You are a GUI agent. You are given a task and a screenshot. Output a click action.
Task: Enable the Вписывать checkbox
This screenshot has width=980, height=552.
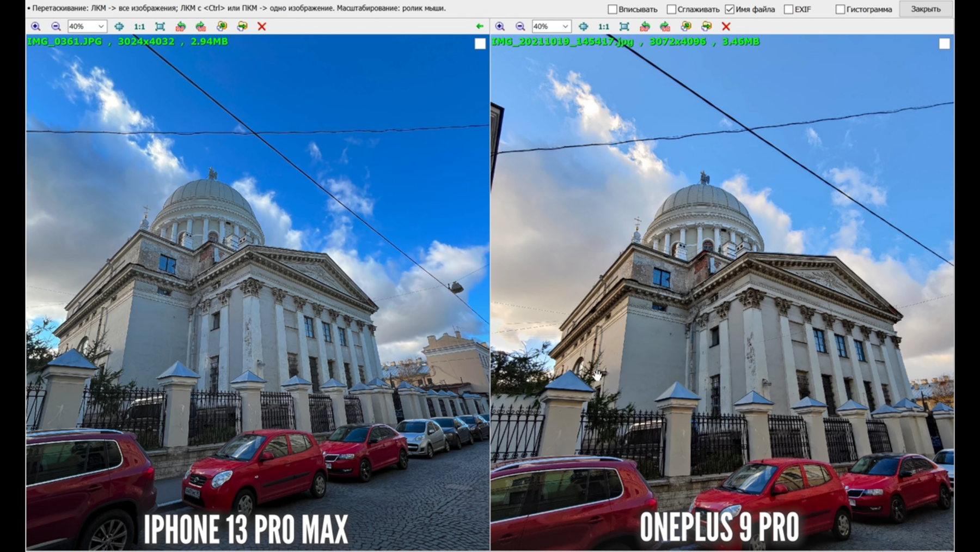pos(612,9)
